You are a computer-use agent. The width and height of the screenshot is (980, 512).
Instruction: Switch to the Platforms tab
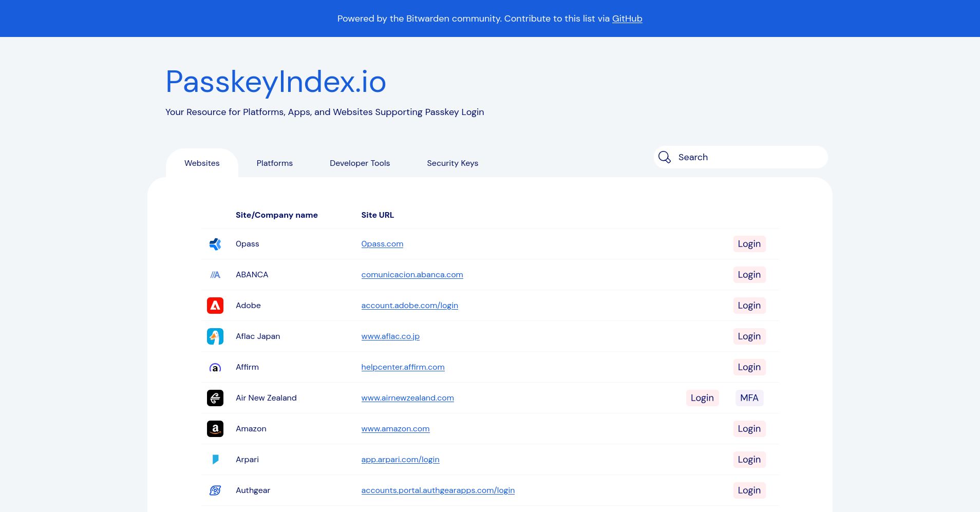coord(274,163)
